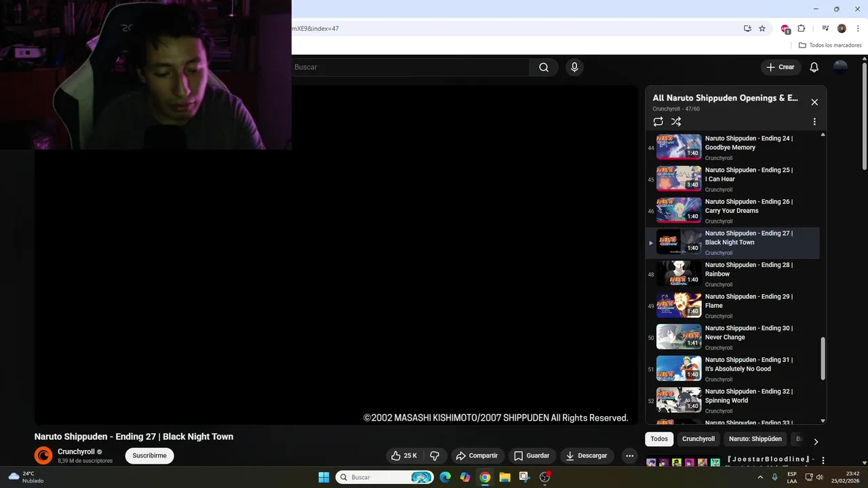Click the Crear button
868x488 pixels.
[781, 67]
